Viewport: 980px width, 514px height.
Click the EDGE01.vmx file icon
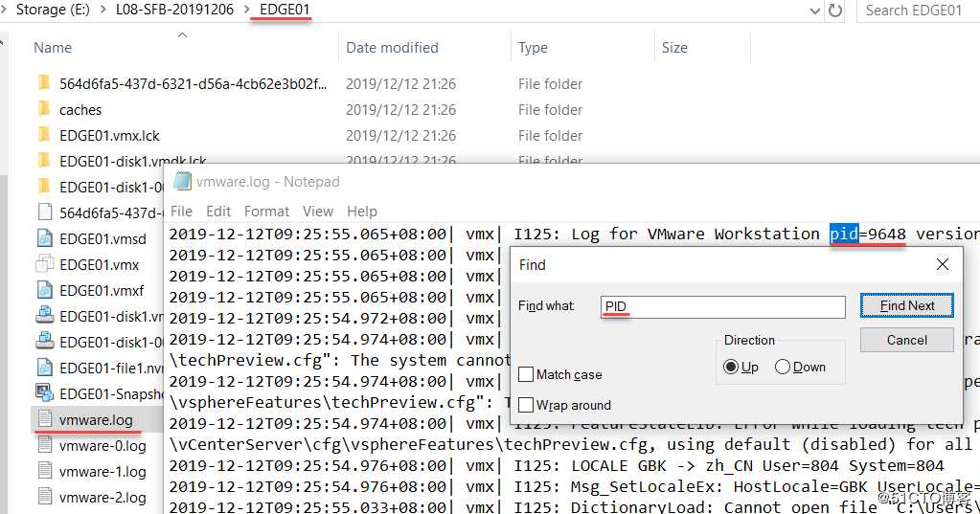pyautogui.click(x=44, y=264)
